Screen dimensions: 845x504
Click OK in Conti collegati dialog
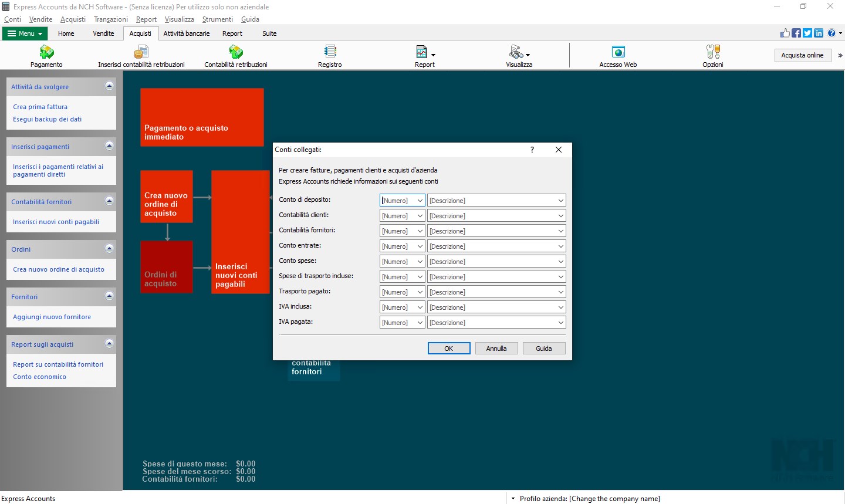(x=449, y=349)
